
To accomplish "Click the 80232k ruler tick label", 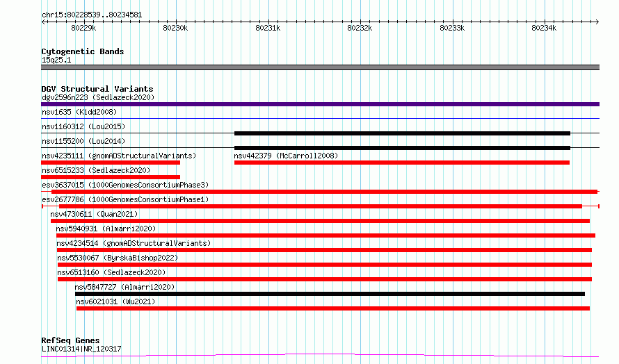I will (360, 28).
